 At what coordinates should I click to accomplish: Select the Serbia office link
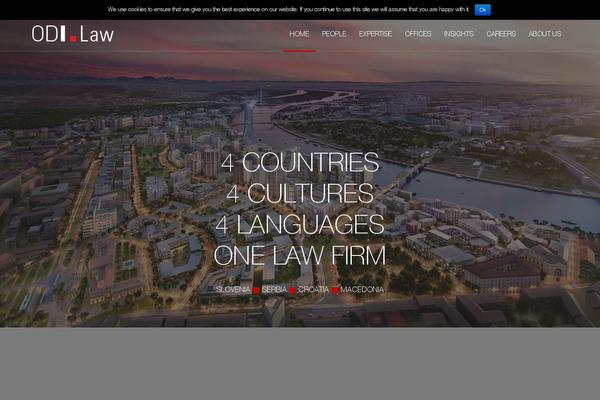click(274, 290)
